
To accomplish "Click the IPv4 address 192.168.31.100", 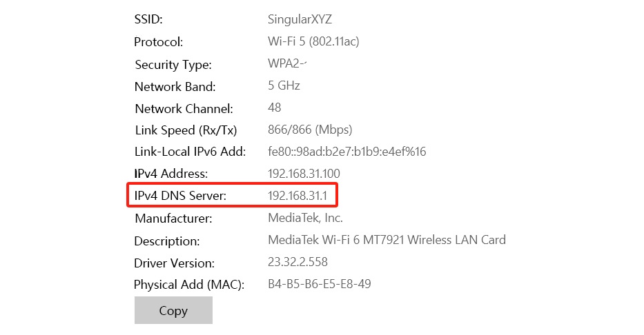I will (x=304, y=174).
